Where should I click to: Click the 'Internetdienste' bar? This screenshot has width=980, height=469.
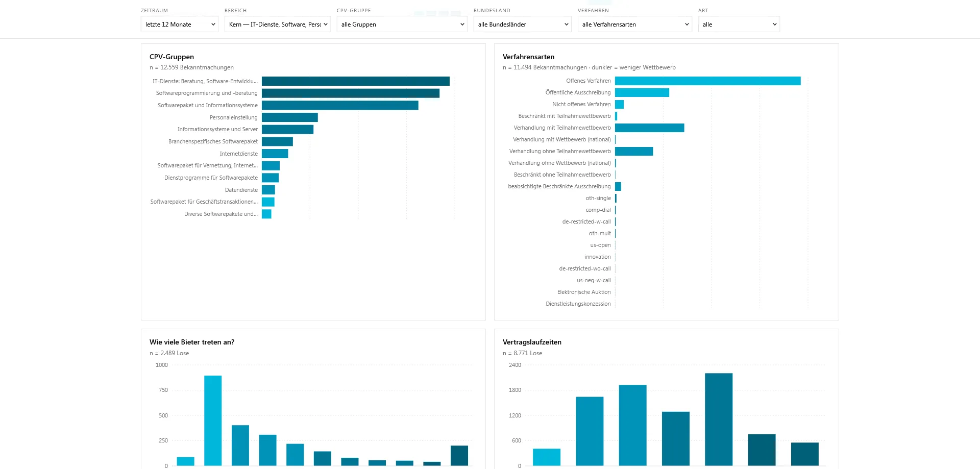275,154
